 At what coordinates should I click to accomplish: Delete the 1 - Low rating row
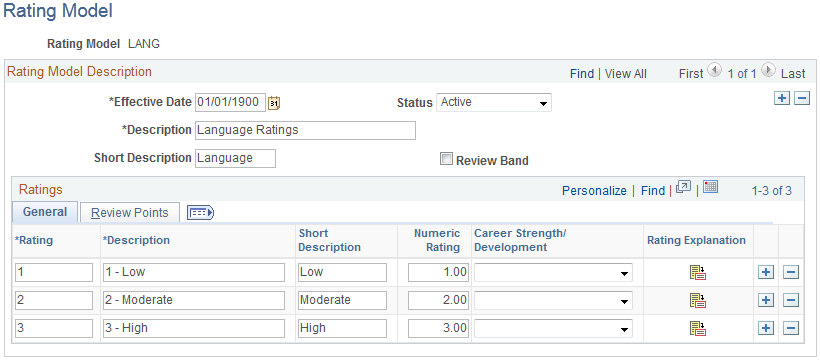(x=791, y=272)
